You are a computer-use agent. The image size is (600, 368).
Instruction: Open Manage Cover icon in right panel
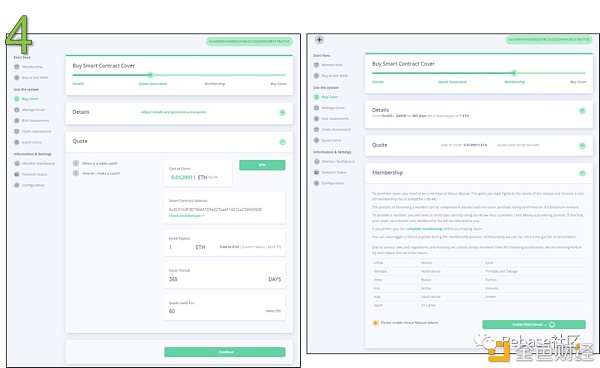[316, 108]
